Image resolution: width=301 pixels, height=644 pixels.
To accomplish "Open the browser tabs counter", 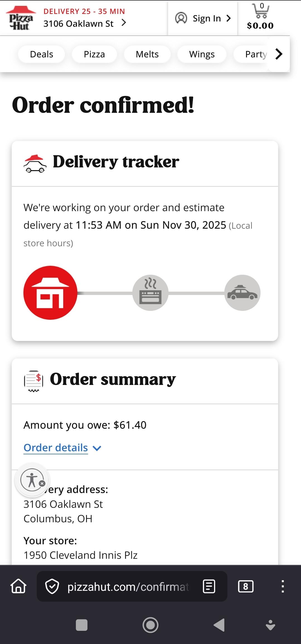I will pos(246,586).
